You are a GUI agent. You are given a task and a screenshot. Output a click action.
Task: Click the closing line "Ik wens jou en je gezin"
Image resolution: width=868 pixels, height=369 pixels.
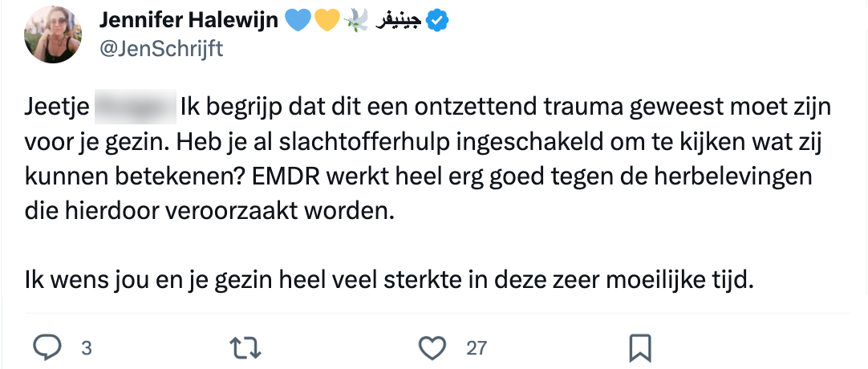pyautogui.click(x=128, y=282)
